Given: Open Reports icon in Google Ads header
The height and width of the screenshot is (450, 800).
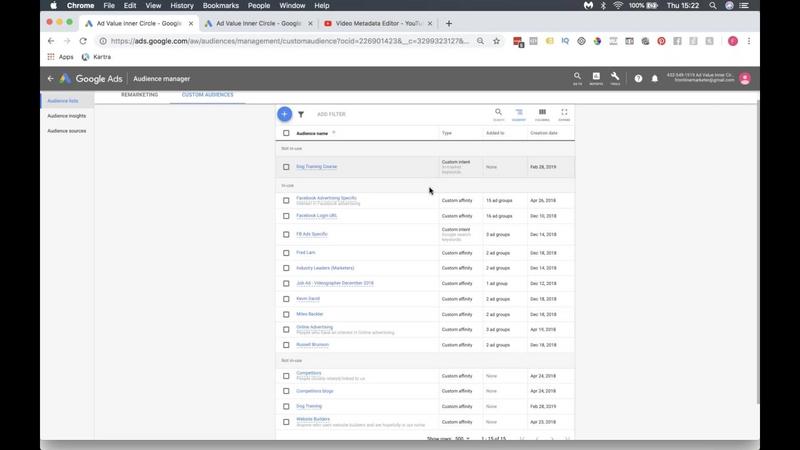Looking at the screenshot, I should pyautogui.click(x=596, y=78).
